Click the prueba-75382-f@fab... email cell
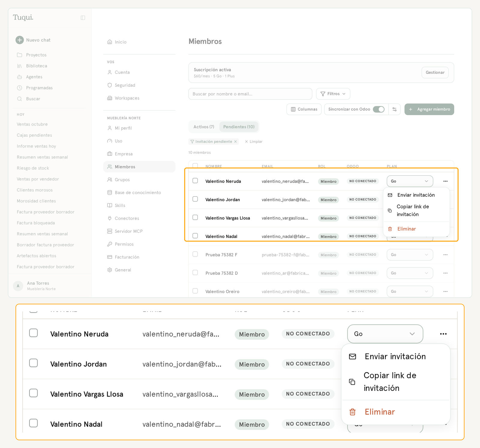 tap(285, 255)
